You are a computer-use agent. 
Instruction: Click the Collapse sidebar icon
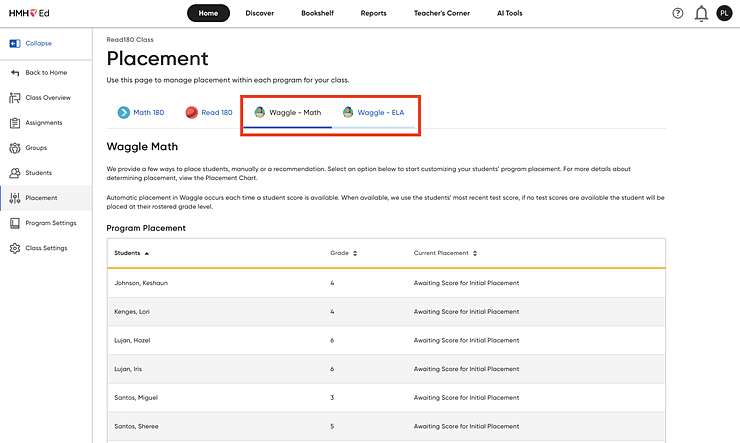(x=15, y=43)
